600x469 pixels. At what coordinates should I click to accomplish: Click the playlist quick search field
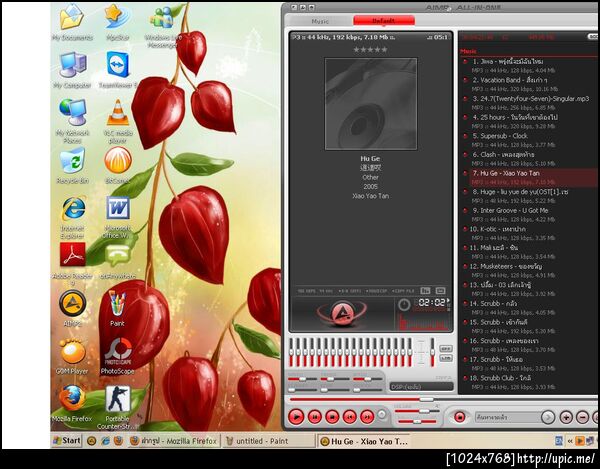(x=508, y=417)
